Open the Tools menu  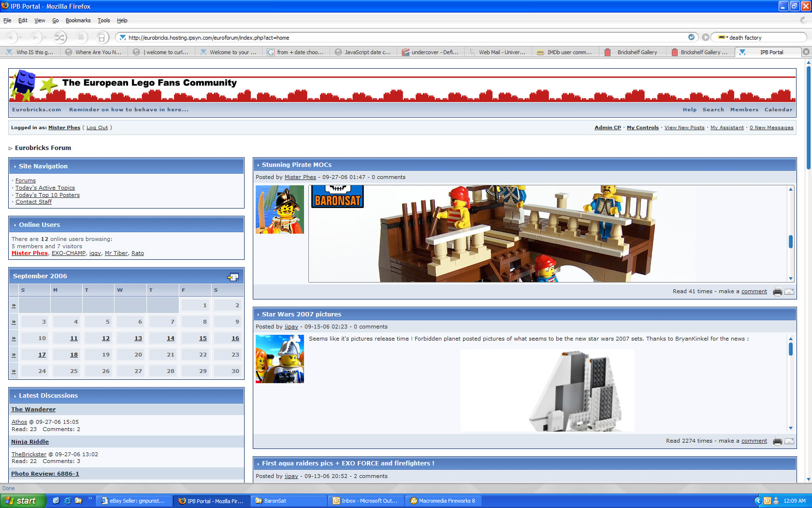[103, 20]
